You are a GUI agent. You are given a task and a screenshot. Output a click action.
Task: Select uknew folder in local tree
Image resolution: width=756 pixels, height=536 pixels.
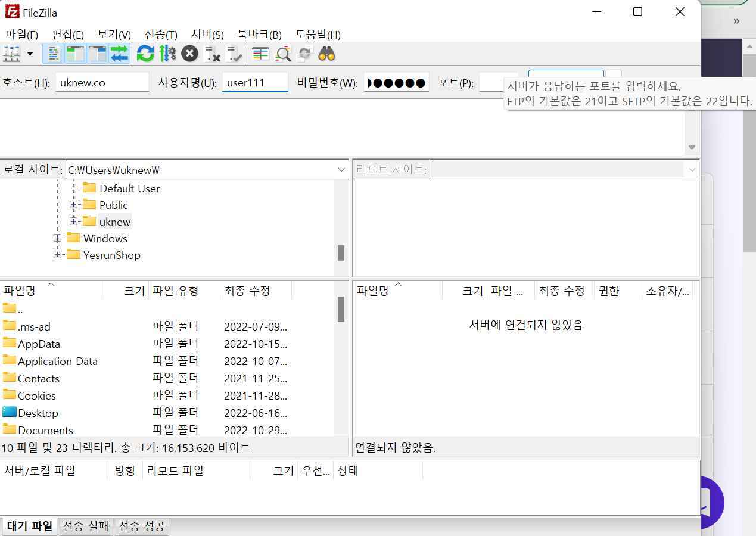click(115, 222)
